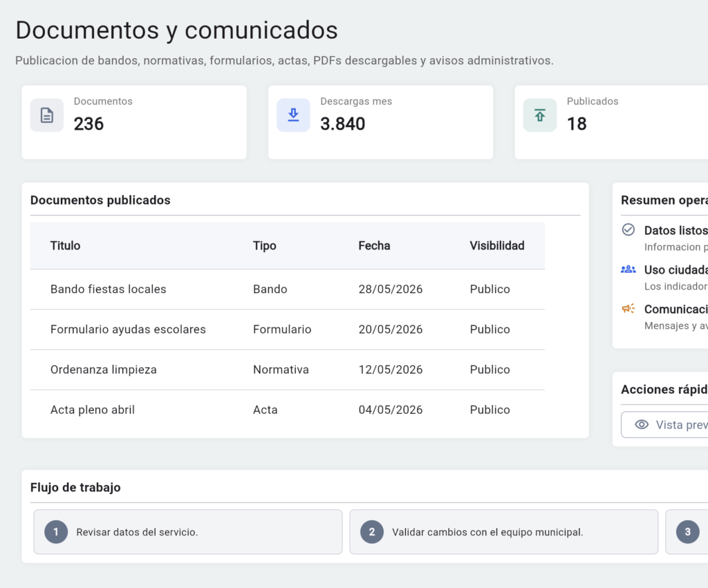
Task: Click the date 12/05/2026
Action: pos(391,370)
